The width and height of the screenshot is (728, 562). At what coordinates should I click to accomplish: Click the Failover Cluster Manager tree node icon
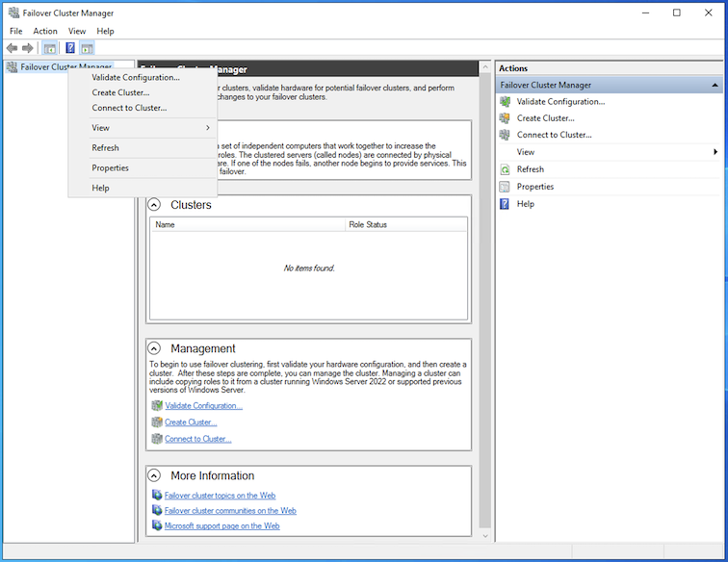(x=13, y=66)
